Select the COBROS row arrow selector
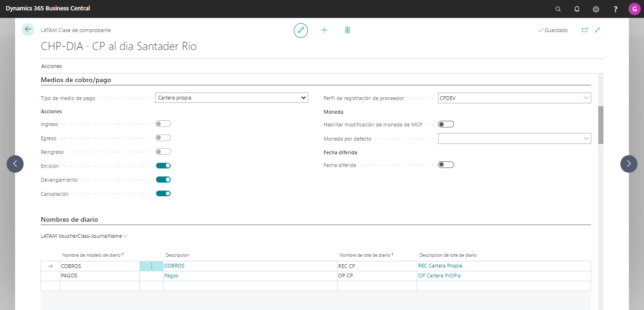Image resolution: width=644 pixels, height=310 pixels. (50, 266)
